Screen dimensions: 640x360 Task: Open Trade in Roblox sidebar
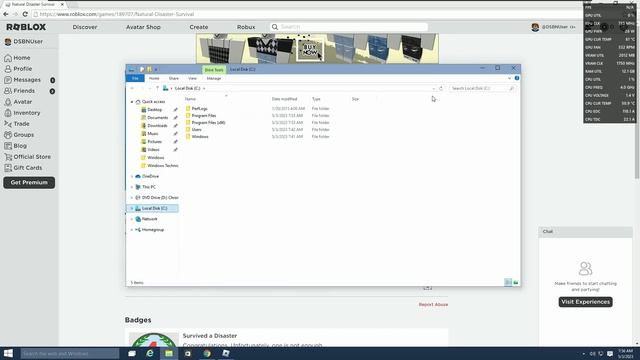pos(17,124)
